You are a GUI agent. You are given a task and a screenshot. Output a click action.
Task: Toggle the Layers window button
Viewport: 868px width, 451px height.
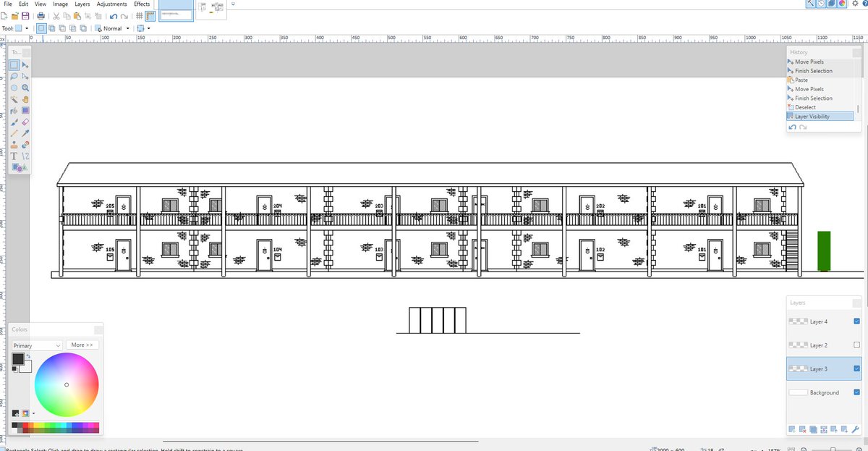coord(831,4)
